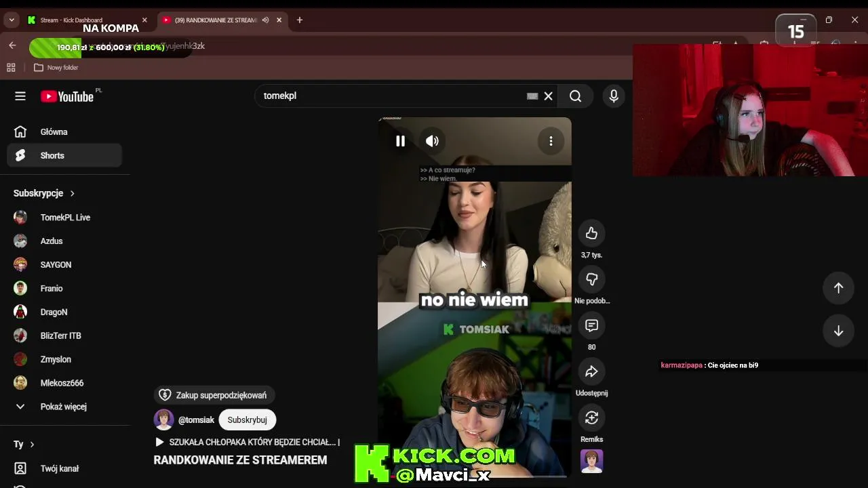868x488 pixels.
Task: Go back with browser back arrow
Action: point(12,45)
